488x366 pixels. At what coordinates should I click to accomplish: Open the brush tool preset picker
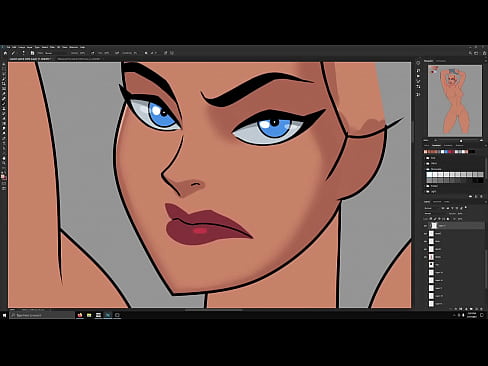tap(23, 53)
